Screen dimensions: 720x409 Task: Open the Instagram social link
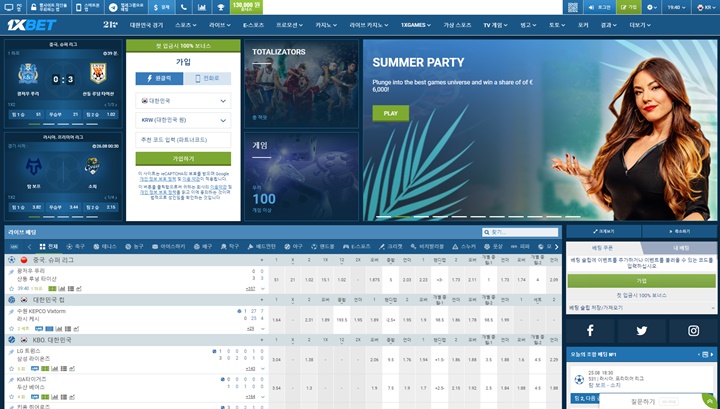coord(693,331)
